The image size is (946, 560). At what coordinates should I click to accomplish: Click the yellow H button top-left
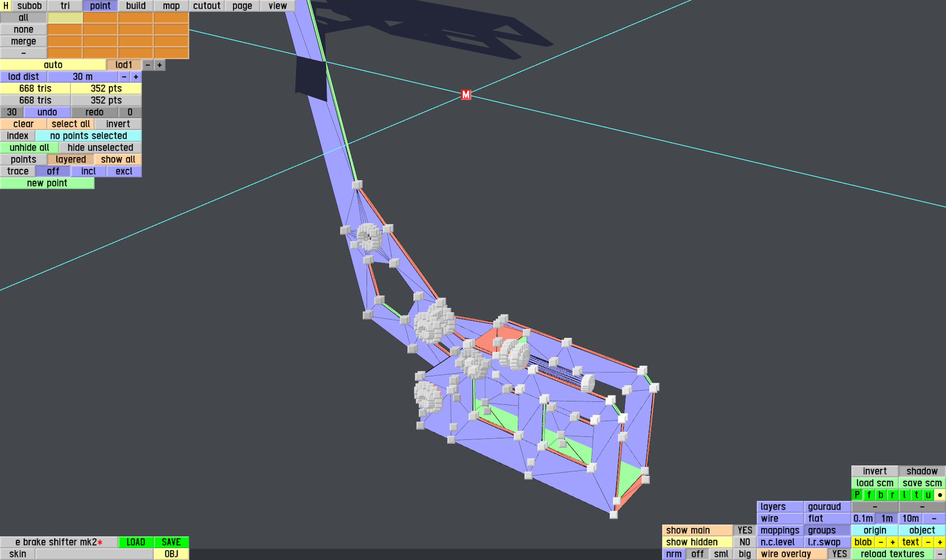tap(5, 6)
